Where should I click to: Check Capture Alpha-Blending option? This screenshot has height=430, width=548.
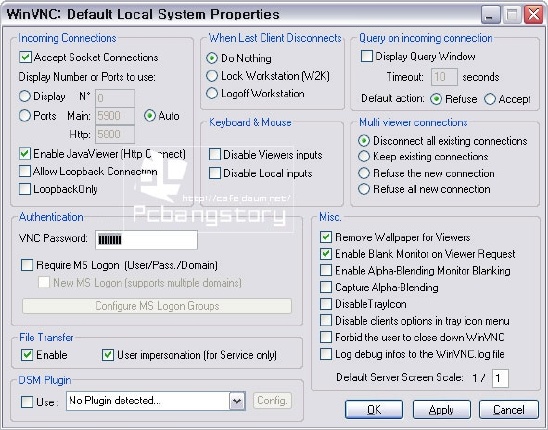[x=326, y=287]
